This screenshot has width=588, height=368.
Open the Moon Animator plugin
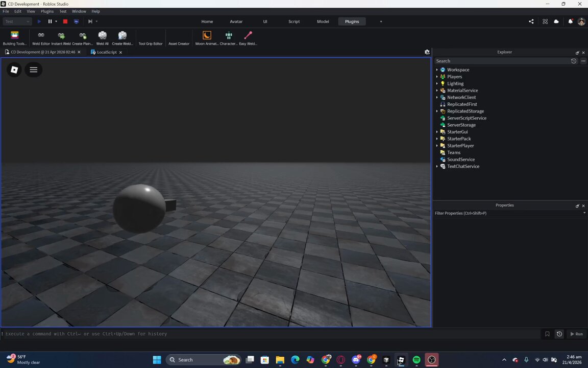[x=207, y=38]
